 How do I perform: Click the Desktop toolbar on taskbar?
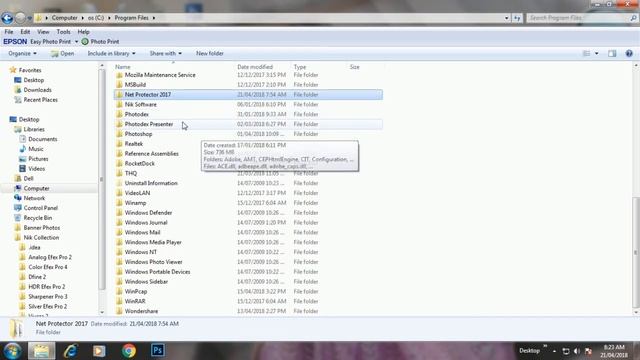click(529, 351)
